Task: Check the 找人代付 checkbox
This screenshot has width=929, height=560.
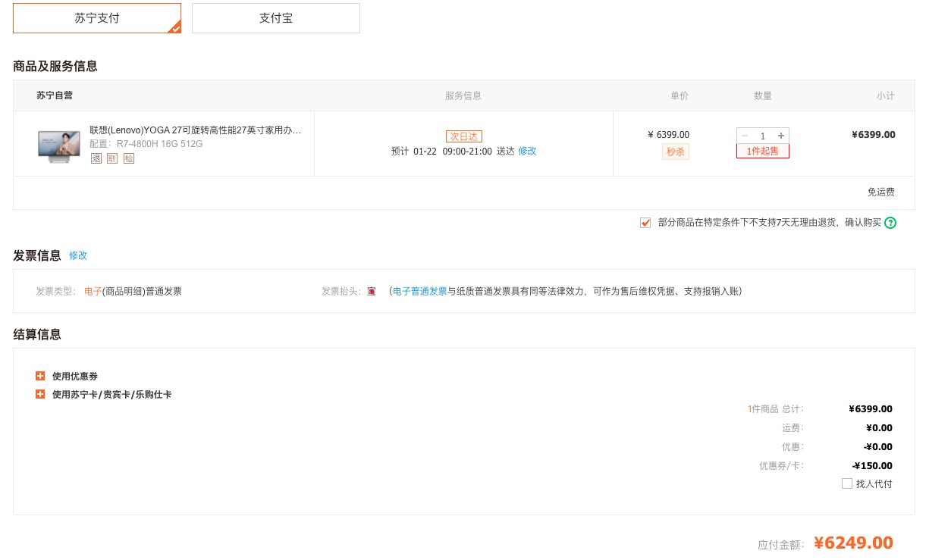Action: pyautogui.click(x=847, y=483)
